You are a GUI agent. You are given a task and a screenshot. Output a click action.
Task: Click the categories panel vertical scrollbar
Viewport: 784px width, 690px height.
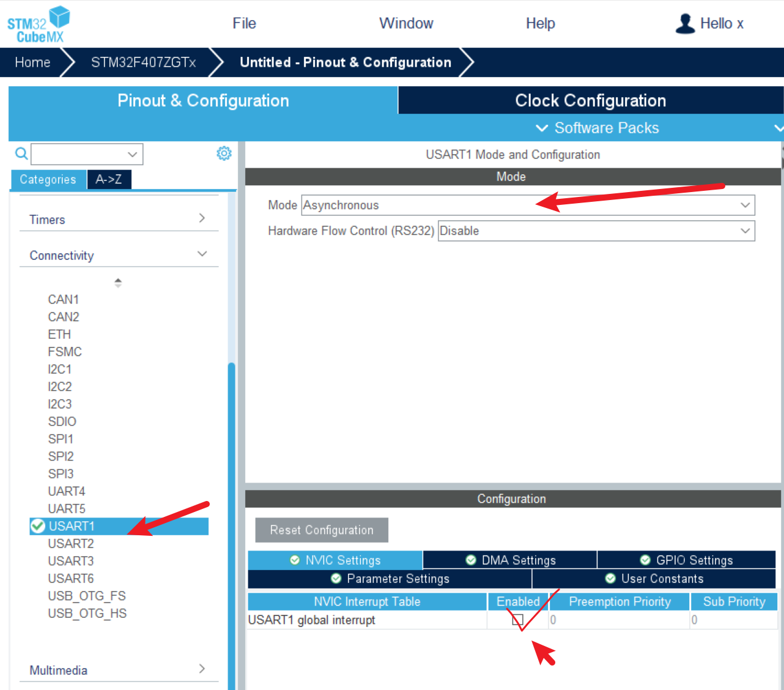[x=231, y=526]
